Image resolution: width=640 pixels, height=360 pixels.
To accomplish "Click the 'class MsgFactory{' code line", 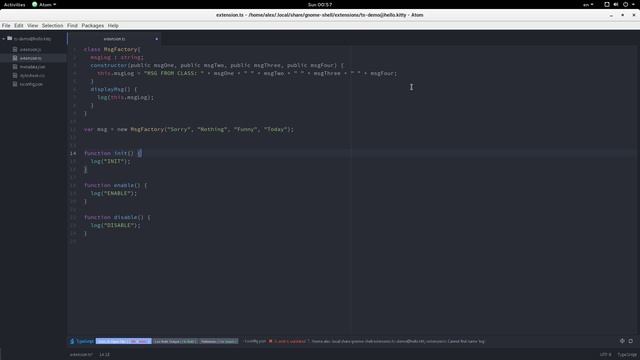I will point(112,49).
